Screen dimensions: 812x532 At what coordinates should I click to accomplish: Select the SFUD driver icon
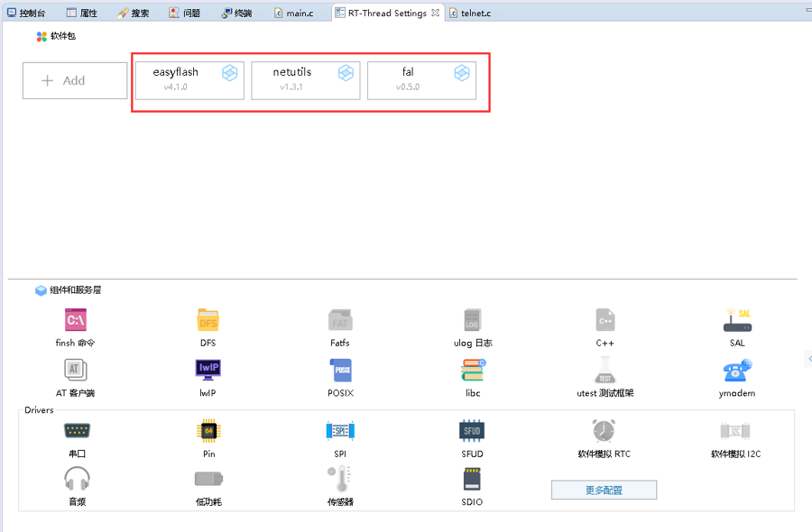[x=472, y=431]
